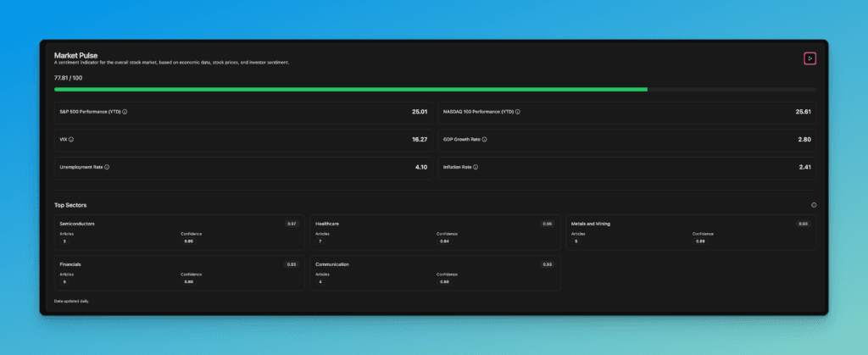Click the Metals and Mining score badge
This screenshot has width=868, height=355.
tap(803, 224)
